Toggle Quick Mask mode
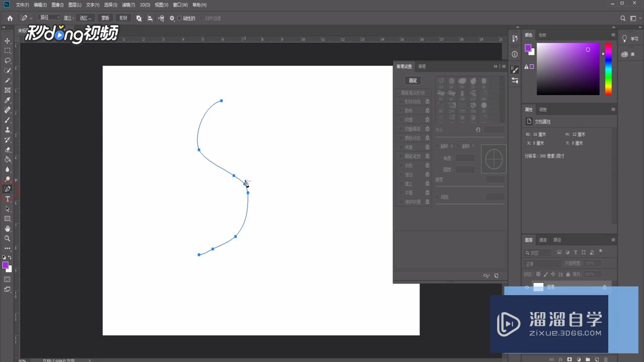The height and width of the screenshot is (362, 644). click(8, 279)
